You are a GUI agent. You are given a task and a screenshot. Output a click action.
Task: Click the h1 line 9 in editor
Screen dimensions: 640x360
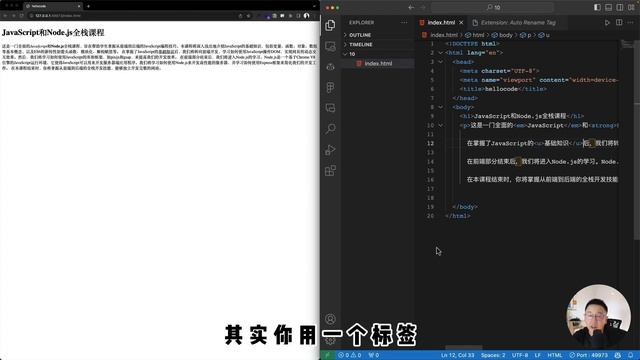pyautogui.click(x=522, y=116)
